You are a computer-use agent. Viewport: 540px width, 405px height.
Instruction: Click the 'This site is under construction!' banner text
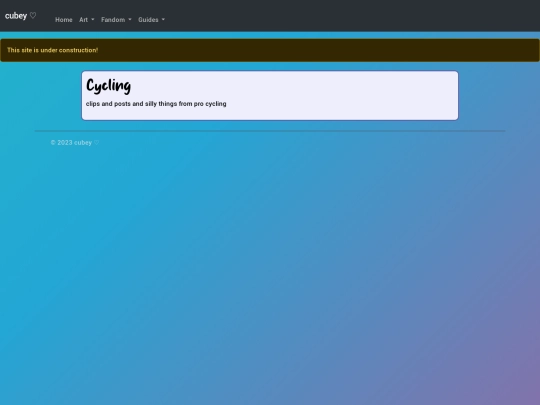pyautogui.click(x=52, y=50)
